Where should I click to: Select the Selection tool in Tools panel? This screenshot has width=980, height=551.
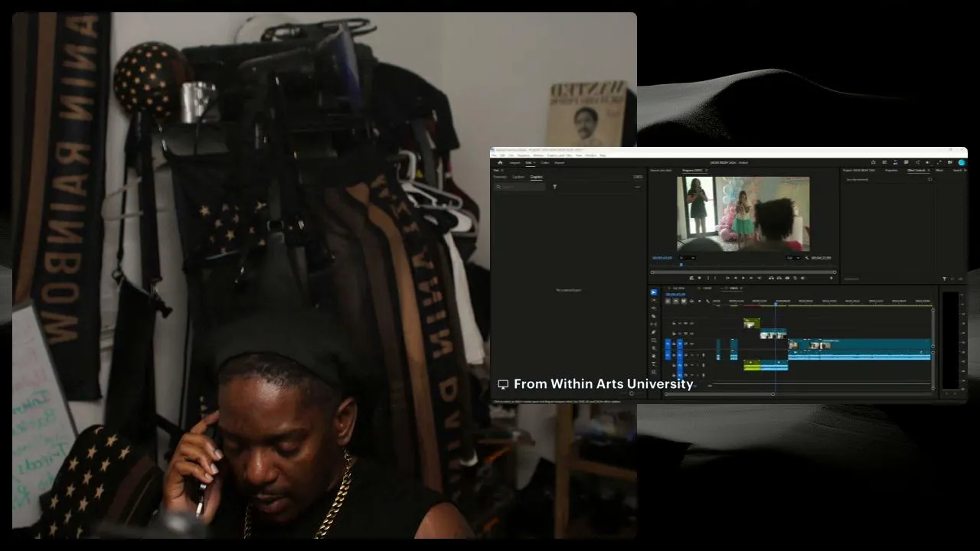(653, 292)
